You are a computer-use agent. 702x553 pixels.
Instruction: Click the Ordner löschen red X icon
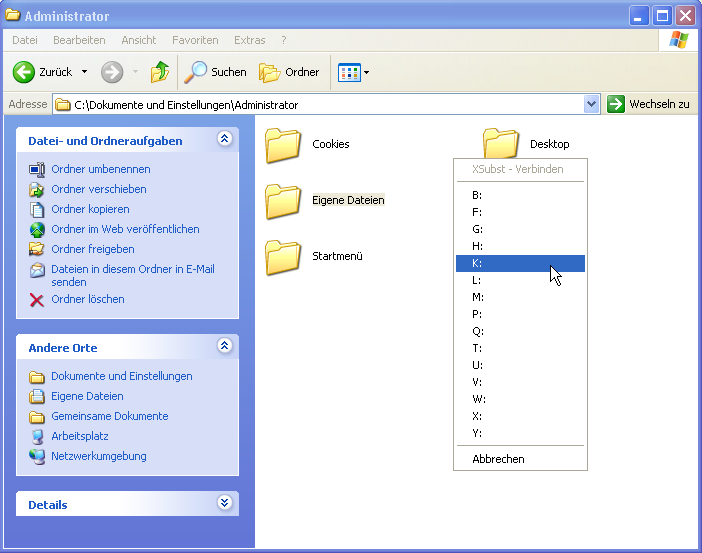(37, 299)
